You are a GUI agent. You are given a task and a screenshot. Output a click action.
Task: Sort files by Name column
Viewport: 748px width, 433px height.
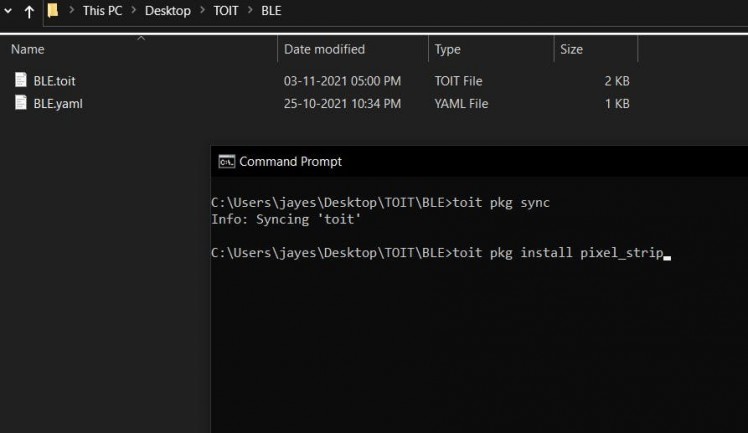(28, 49)
